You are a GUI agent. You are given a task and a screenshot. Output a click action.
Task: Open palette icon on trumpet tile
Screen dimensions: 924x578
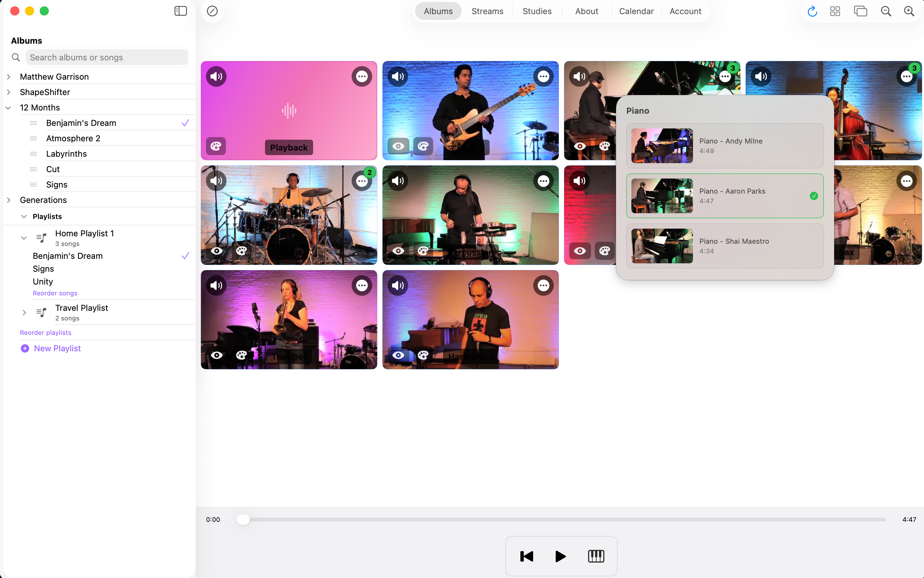pos(241,355)
